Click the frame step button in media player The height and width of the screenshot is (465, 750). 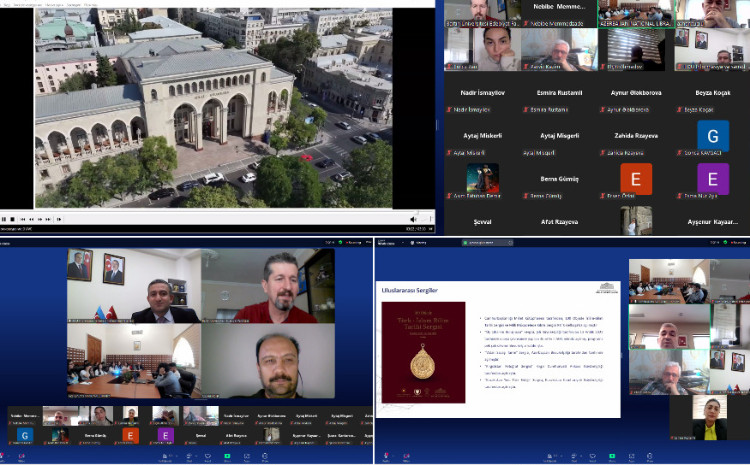60,218
